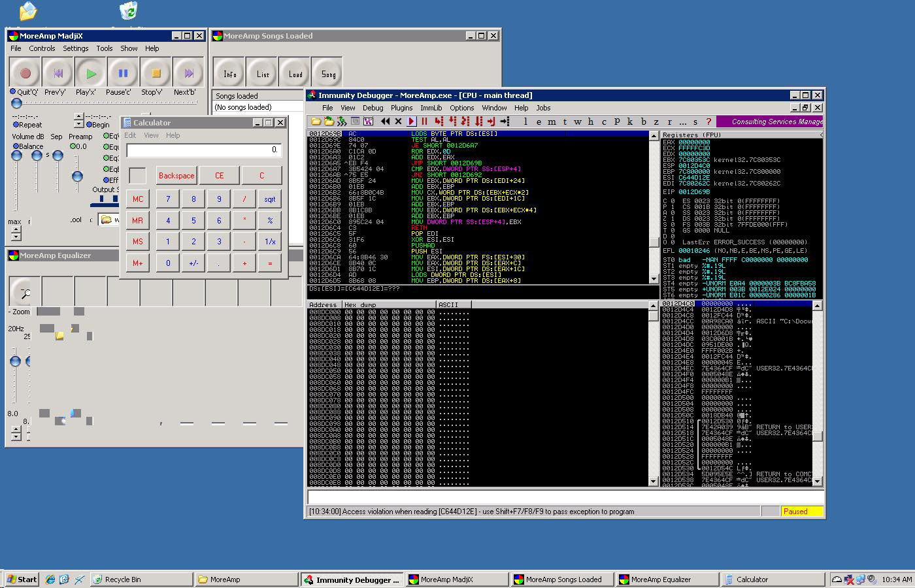
Task: Click the Step over icon in debugger toolbar
Action: click(452, 122)
